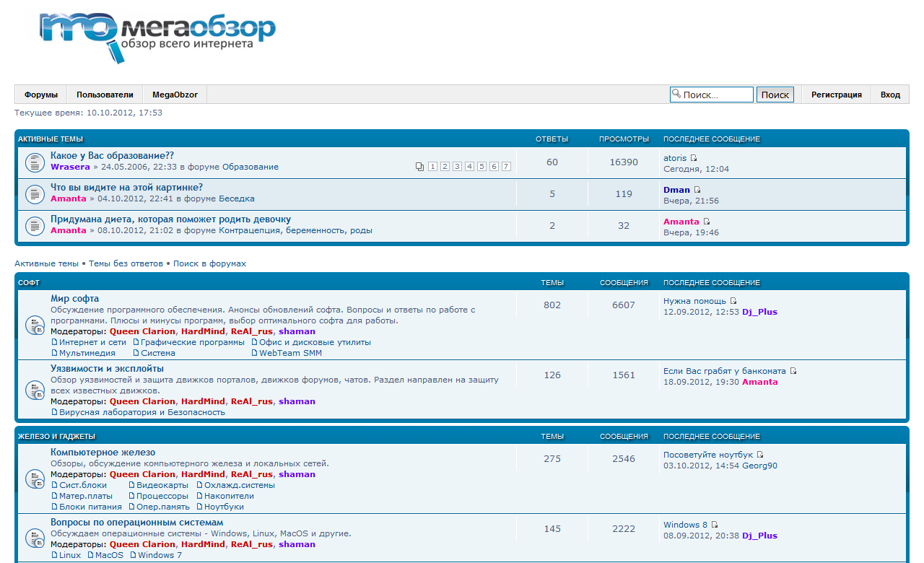924x563 pixels.
Task: Click the forum icon beside "Компьютерное железо"
Action: coord(35,479)
